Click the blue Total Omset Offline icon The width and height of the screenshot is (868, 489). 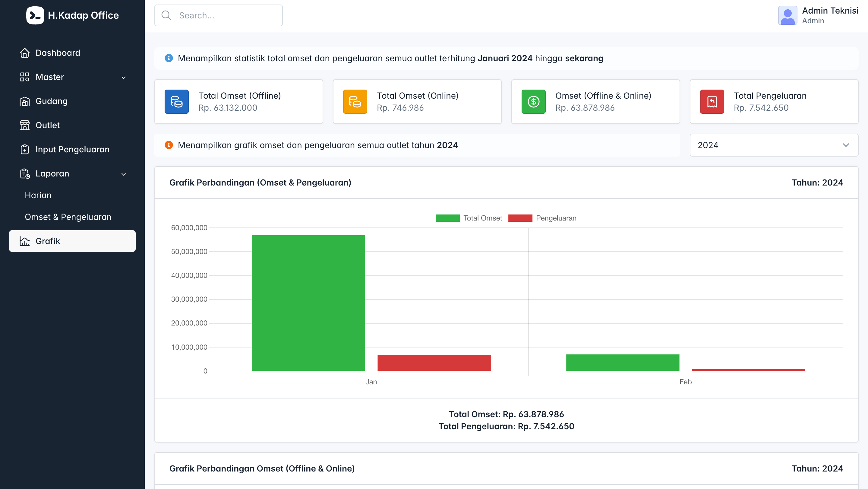pyautogui.click(x=177, y=101)
